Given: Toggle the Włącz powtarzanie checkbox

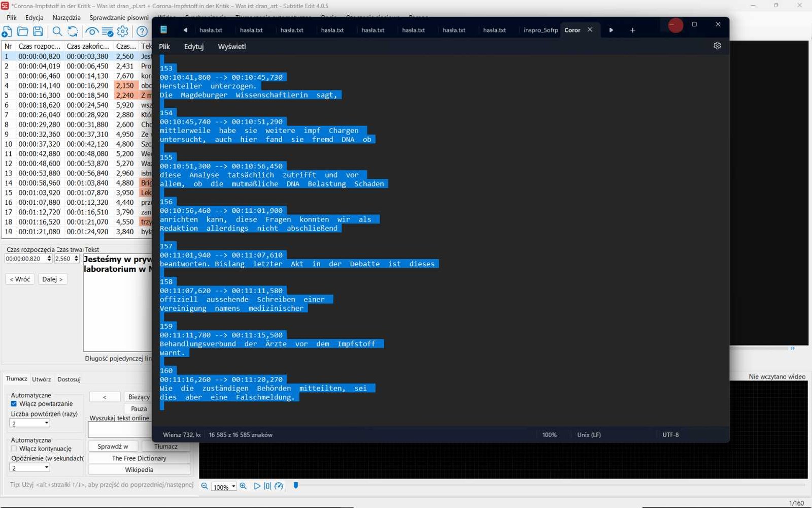Looking at the screenshot, I should tap(14, 404).
